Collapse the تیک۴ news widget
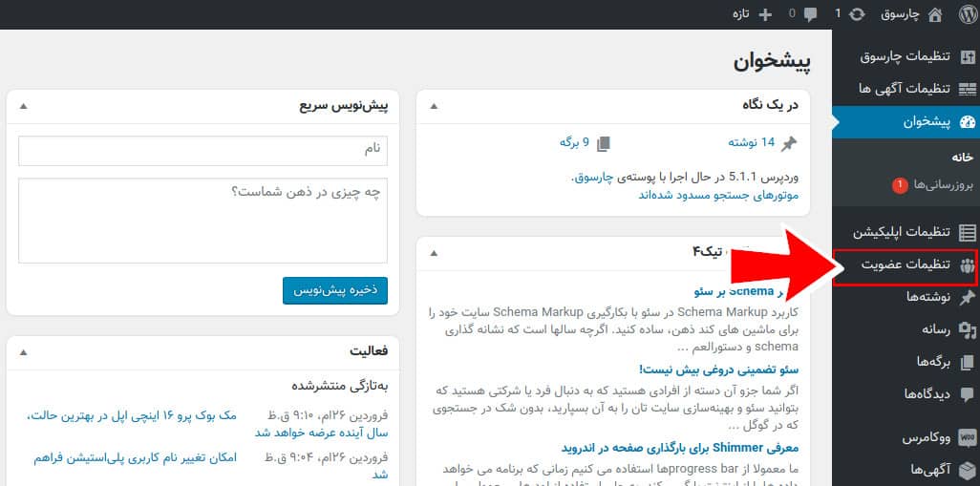Viewport: 980px width, 486px height. point(434,253)
